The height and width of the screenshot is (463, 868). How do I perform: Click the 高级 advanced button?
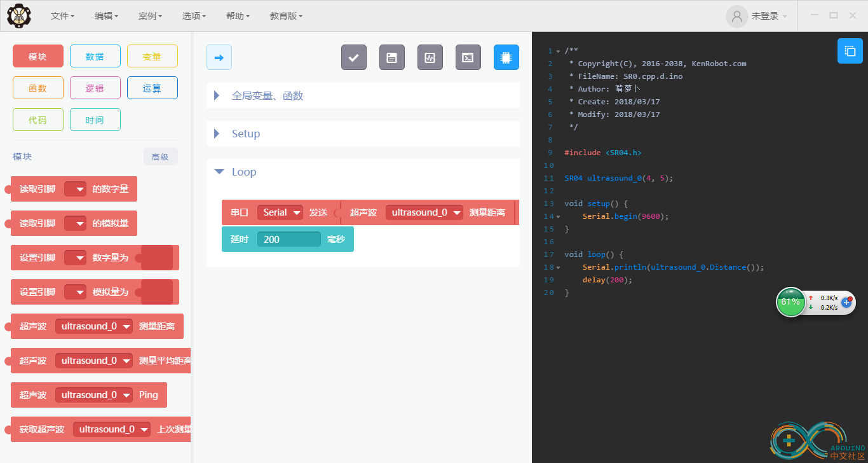point(161,156)
